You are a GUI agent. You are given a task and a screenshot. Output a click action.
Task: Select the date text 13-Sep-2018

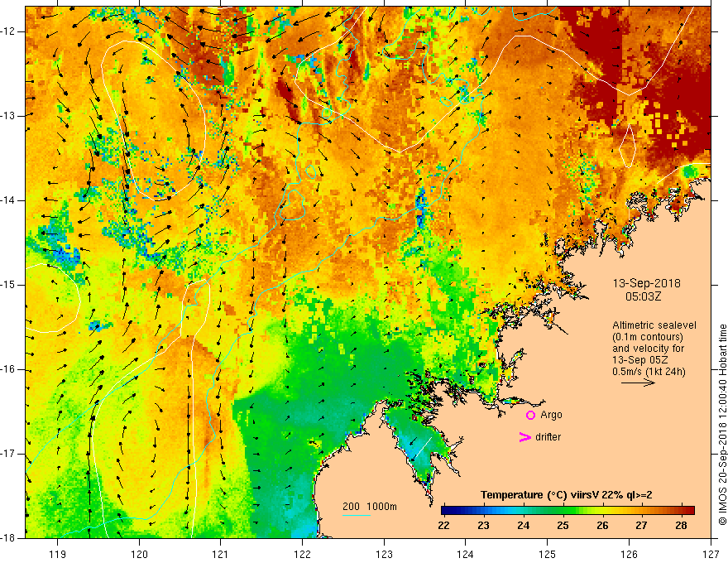(x=646, y=283)
